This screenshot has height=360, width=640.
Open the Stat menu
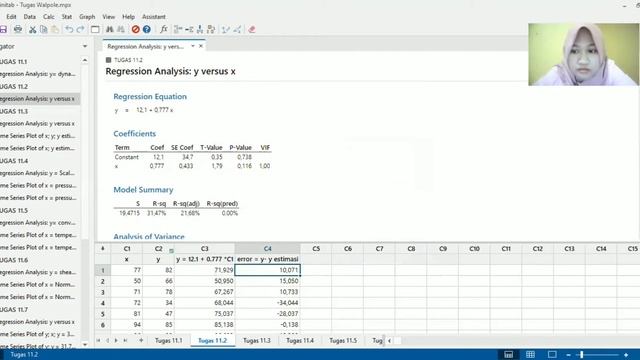point(67,17)
